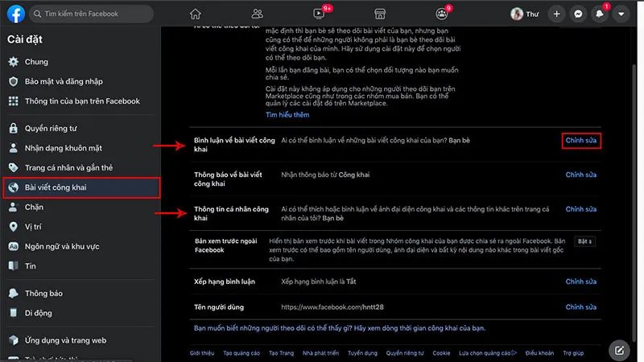This screenshot has width=644, height=362.
Task: Click the face icon for Nhận dạng khuôn mặt
Action: tap(14, 148)
